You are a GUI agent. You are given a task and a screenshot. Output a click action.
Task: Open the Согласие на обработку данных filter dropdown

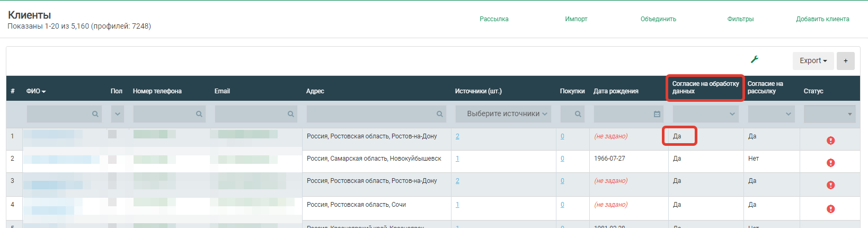click(705, 114)
